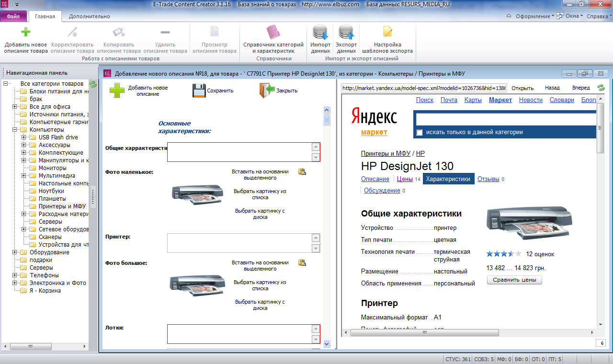The width and height of the screenshot is (613, 364).
Task: Click paste icon beside large photo section
Action: (302, 262)
